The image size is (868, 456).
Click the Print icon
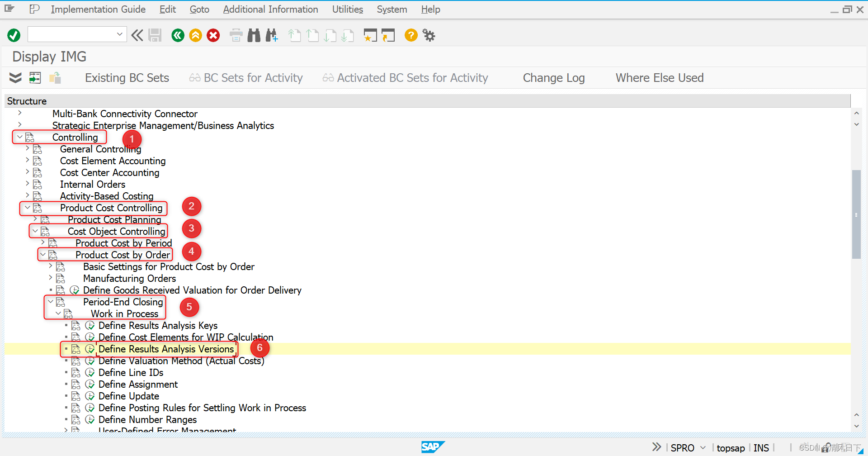point(236,35)
